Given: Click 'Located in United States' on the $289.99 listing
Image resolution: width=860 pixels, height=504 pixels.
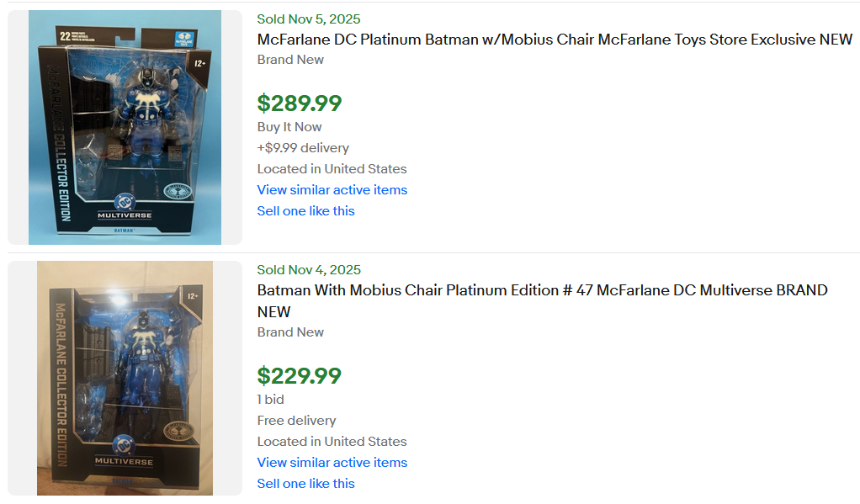Looking at the screenshot, I should (332, 169).
